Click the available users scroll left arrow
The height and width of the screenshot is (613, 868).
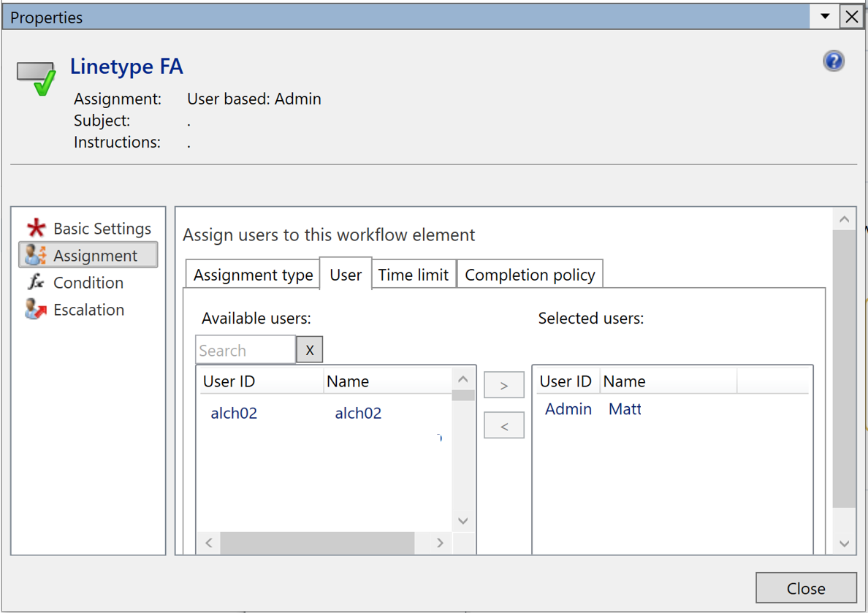pyautogui.click(x=209, y=543)
